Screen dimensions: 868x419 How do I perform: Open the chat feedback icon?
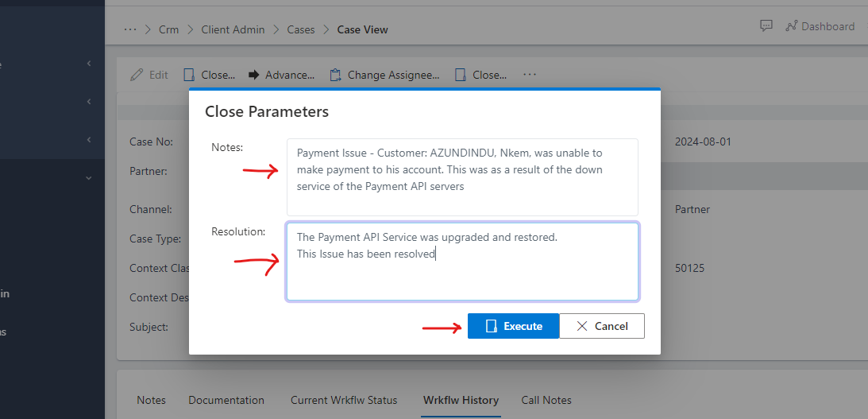click(766, 26)
